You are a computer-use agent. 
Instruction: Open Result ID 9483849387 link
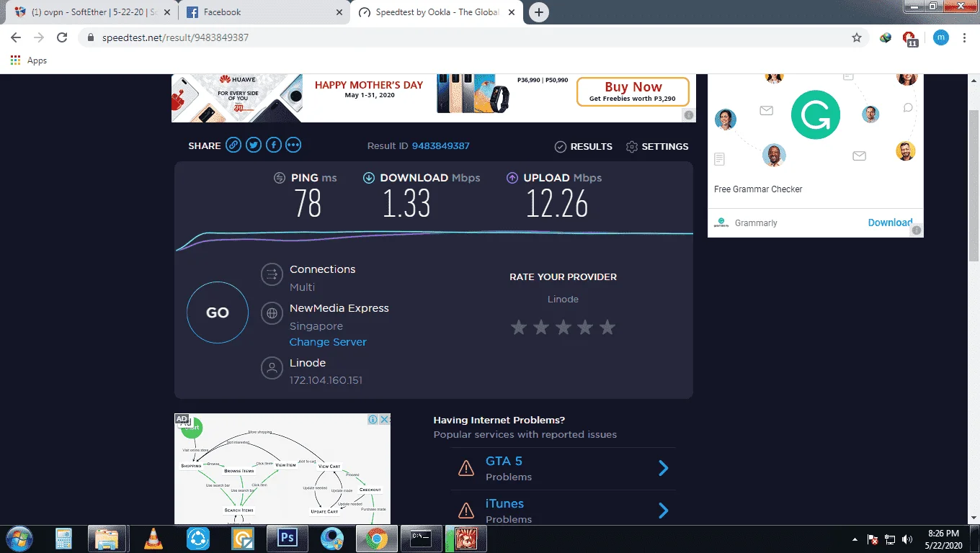pos(440,145)
